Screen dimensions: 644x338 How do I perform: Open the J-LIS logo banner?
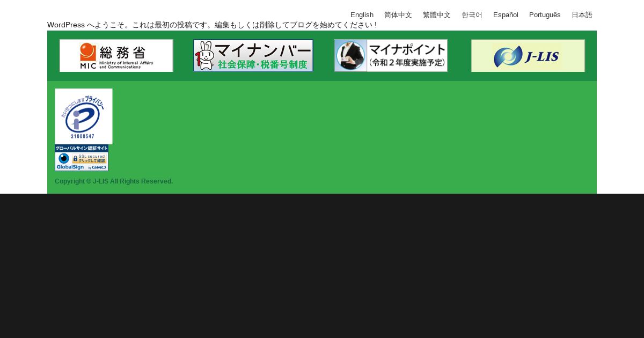(528, 55)
